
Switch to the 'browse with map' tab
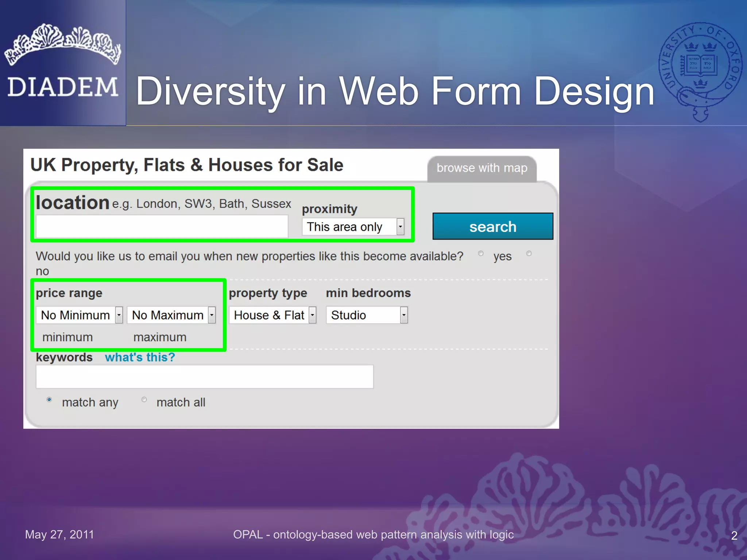pos(482,168)
